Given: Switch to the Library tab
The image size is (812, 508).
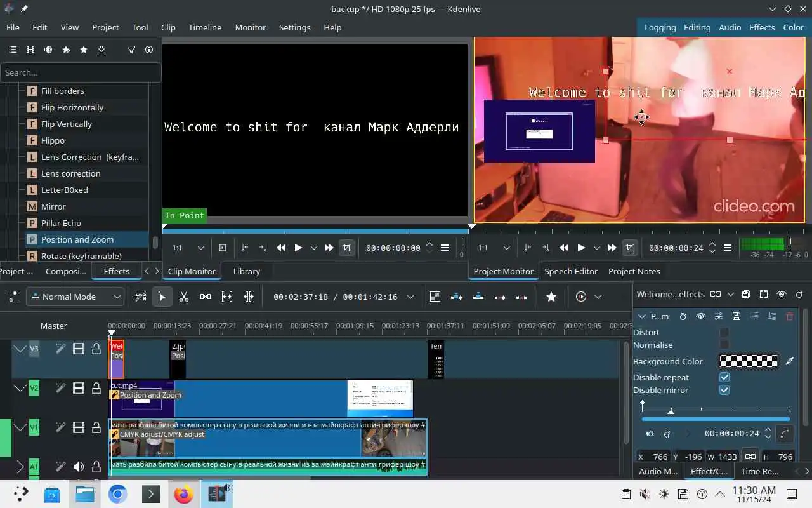Looking at the screenshot, I should click(x=247, y=271).
